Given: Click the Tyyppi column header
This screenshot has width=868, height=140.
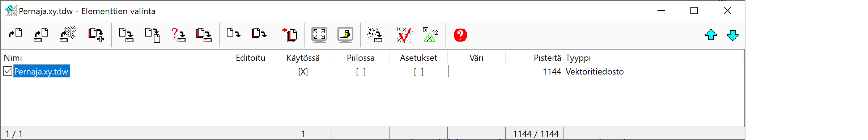Looking at the screenshot, I should point(578,58).
